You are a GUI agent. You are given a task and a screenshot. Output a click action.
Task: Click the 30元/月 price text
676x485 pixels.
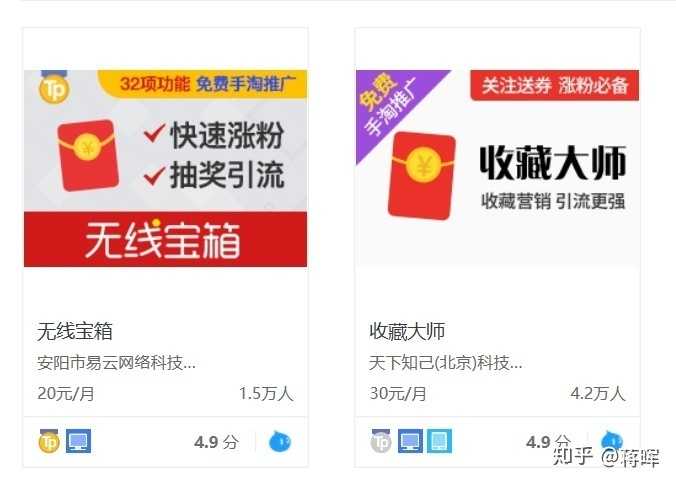point(397,393)
